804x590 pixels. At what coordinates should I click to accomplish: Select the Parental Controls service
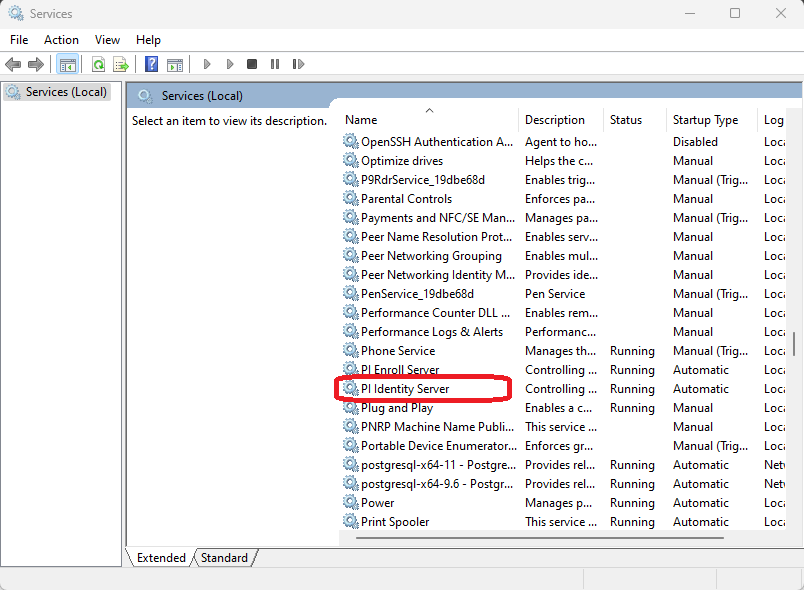click(x=407, y=199)
